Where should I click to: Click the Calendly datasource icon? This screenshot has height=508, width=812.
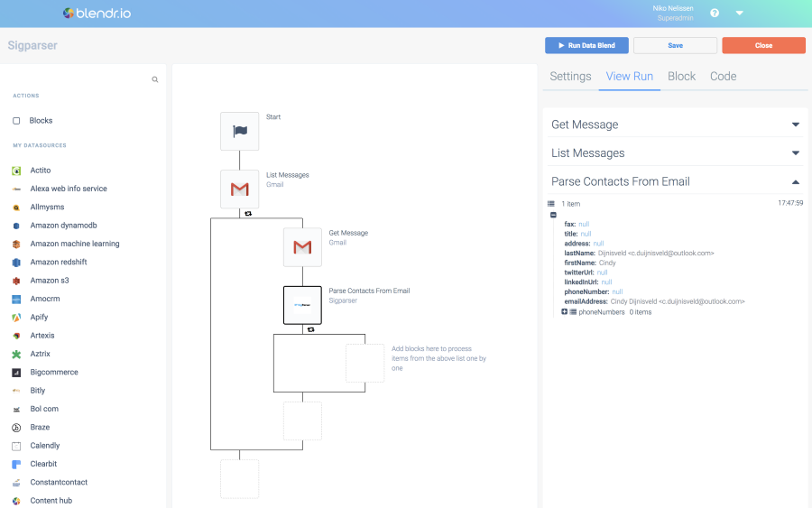click(x=16, y=446)
